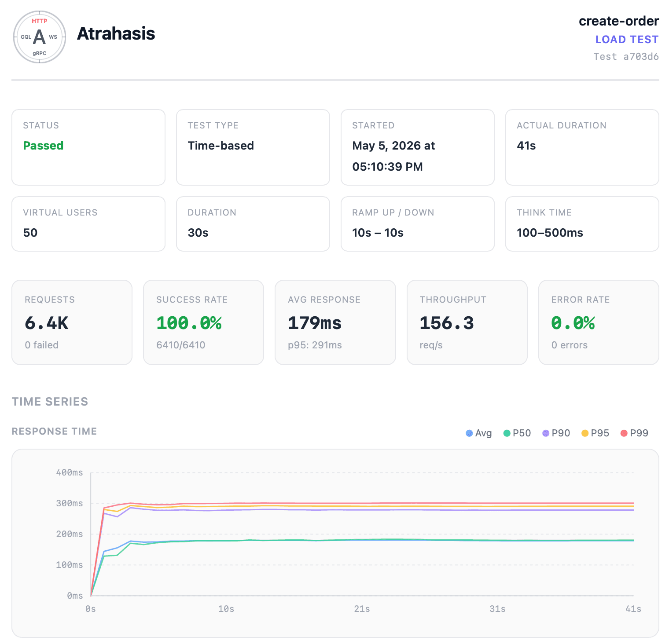
Task: Click the 6410/6410 count text
Action: tap(181, 345)
